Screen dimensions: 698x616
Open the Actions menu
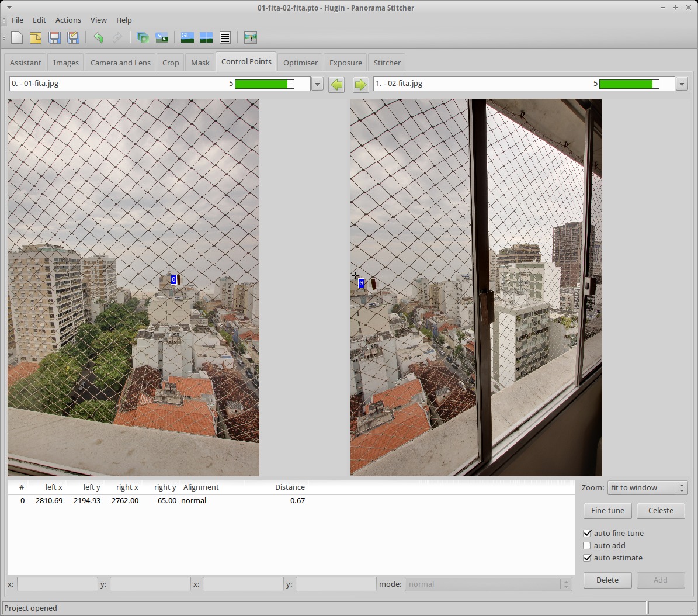68,20
